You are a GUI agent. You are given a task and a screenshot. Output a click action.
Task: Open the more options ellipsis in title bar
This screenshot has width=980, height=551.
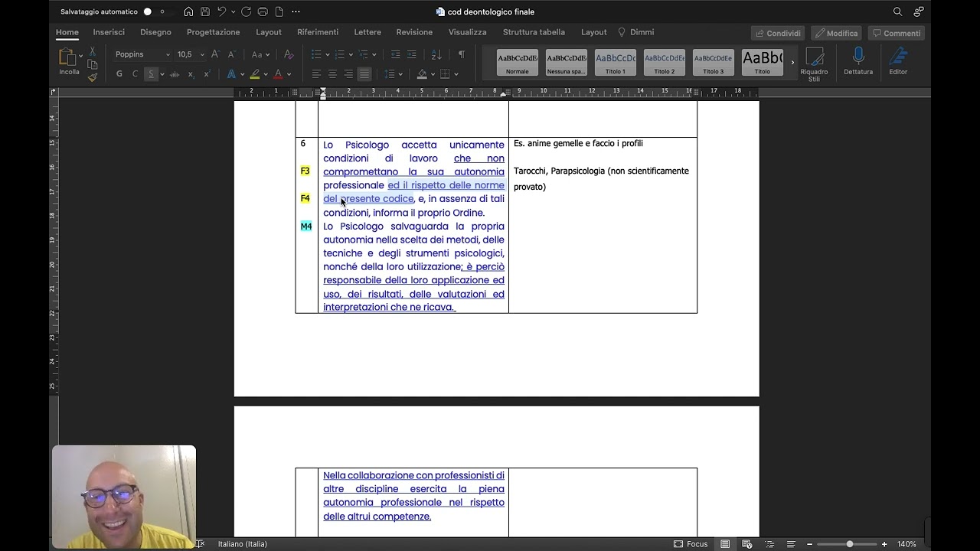[x=296, y=11]
